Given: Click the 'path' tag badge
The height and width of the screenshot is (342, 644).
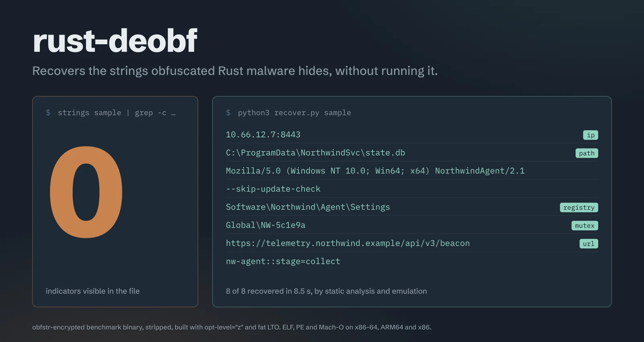Looking at the screenshot, I should (587, 153).
